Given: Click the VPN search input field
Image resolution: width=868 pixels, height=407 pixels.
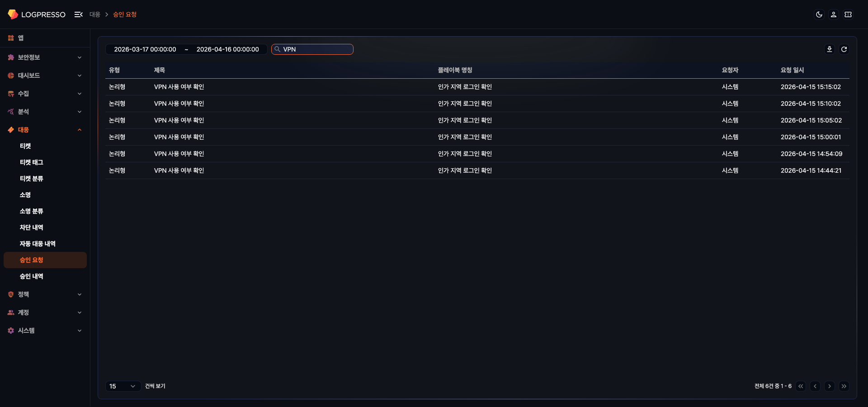Looking at the screenshot, I should coord(316,49).
